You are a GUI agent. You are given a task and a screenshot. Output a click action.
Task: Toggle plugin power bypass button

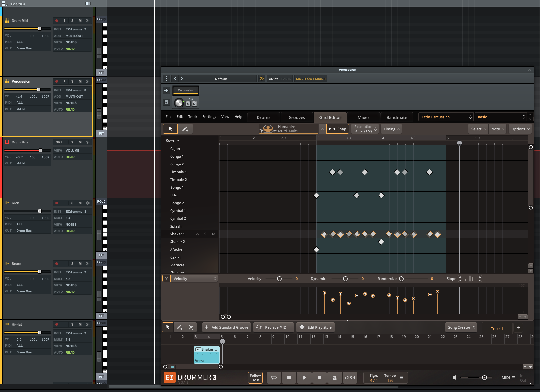point(262,79)
